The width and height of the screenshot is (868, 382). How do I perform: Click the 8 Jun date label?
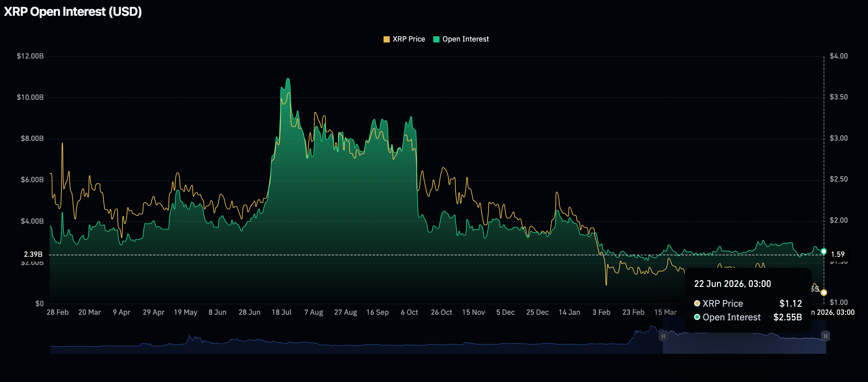(x=218, y=312)
